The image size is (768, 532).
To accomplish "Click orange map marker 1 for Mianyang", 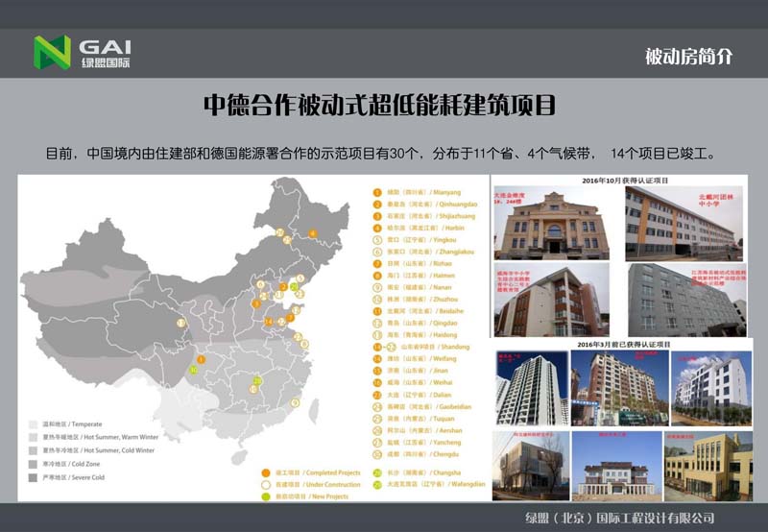I will pos(201,359).
